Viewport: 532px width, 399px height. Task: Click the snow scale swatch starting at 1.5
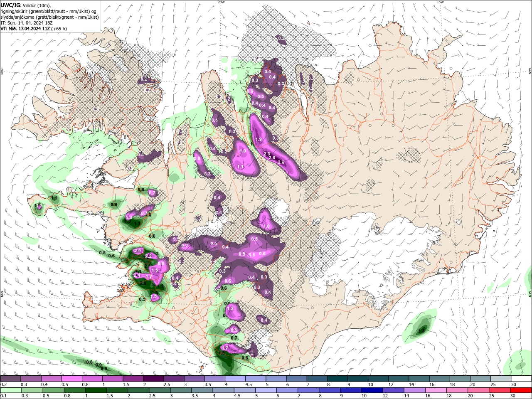click(133, 379)
